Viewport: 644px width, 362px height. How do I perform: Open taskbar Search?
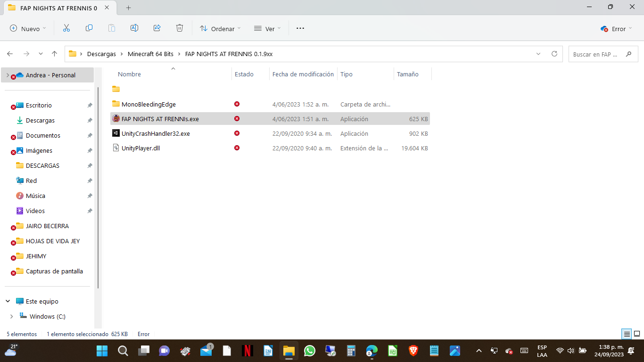click(123, 351)
